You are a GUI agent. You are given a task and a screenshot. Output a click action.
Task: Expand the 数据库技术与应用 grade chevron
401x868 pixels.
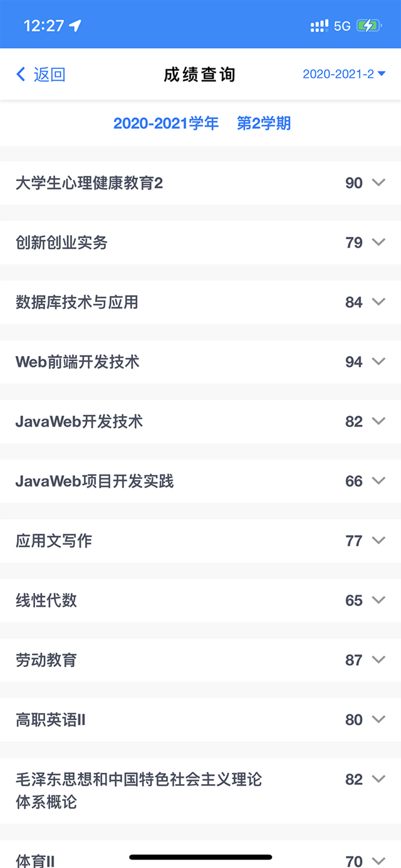pos(378,301)
